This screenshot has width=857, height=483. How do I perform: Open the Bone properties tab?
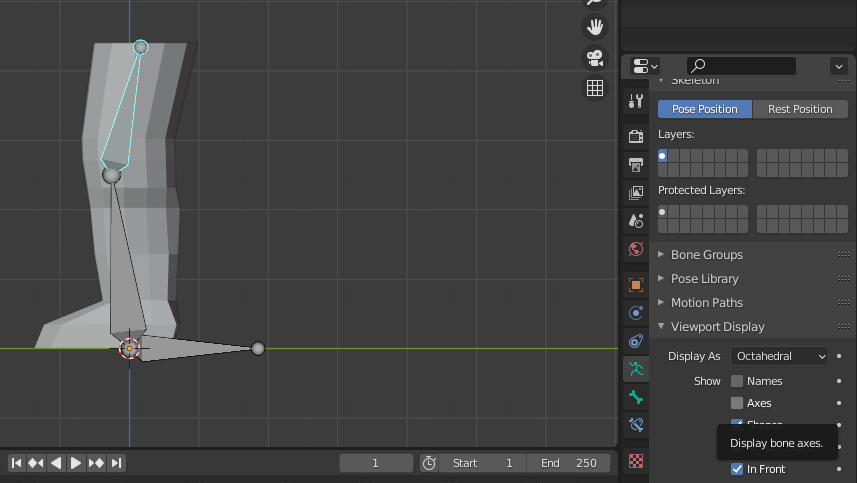click(636, 397)
